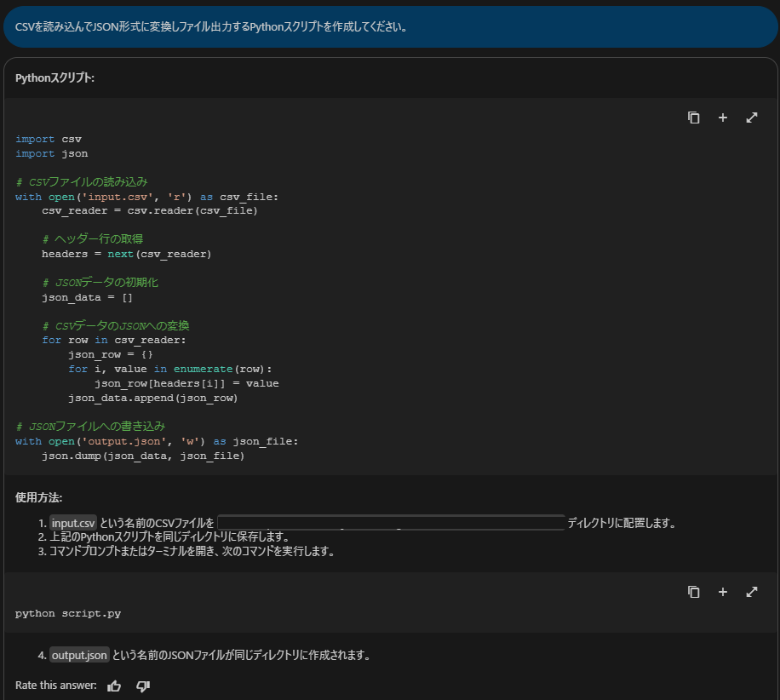780x700 pixels.
Task: Rate the answer with thumbs up
Action: 114,686
